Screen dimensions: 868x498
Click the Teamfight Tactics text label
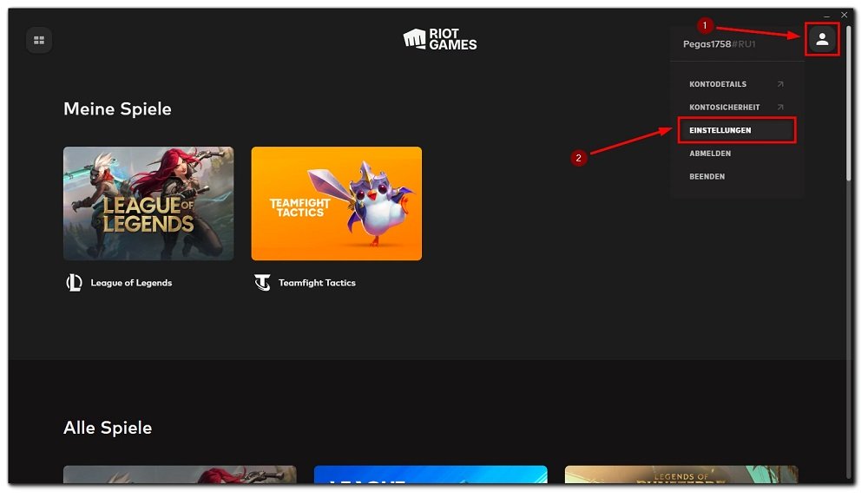(x=317, y=283)
